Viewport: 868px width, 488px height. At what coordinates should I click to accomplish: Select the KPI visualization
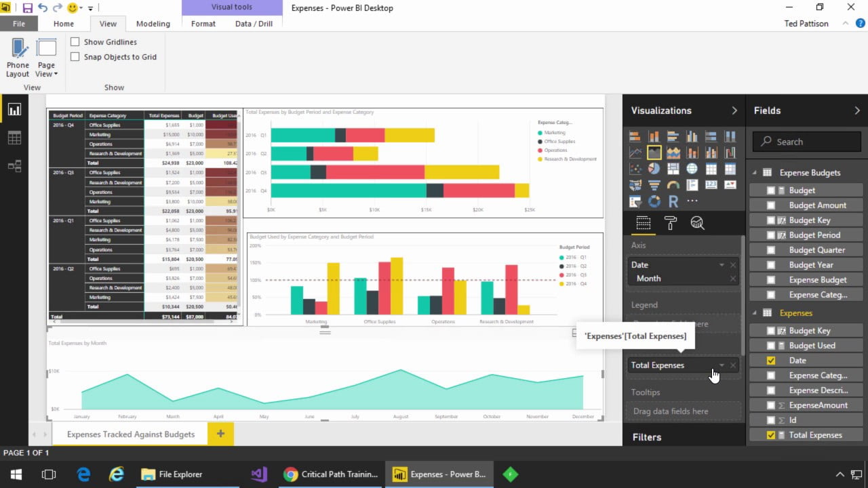pyautogui.click(x=730, y=184)
